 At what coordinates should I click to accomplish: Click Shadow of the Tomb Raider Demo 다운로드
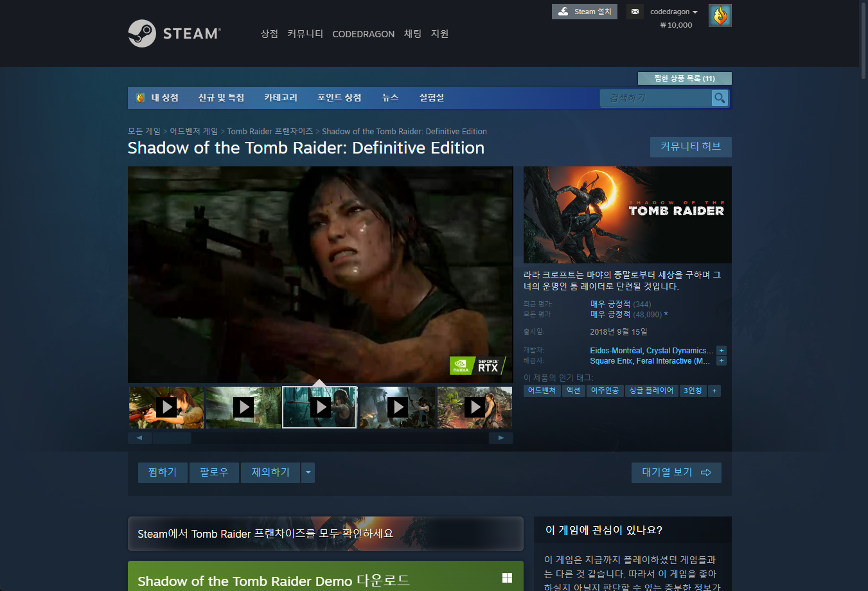[x=273, y=581]
